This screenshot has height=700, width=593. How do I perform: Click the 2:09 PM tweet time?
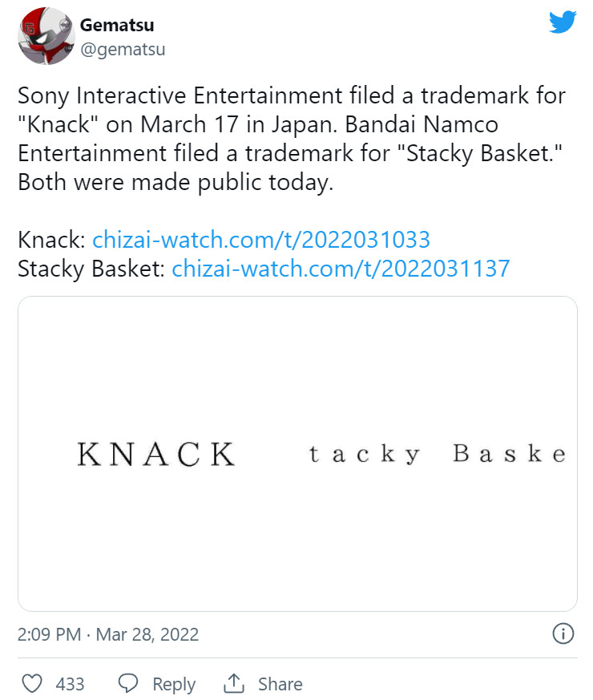tap(49, 635)
